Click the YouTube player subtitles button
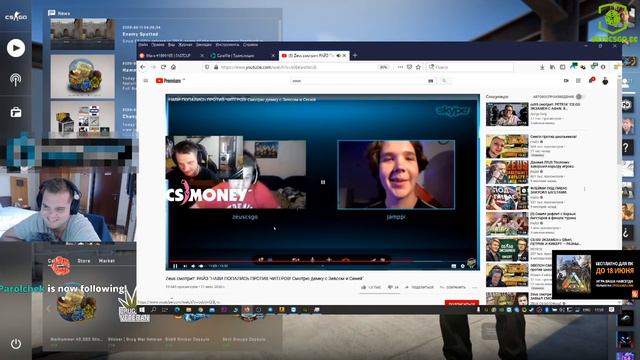The image size is (640, 360). click(x=453, y=266)
